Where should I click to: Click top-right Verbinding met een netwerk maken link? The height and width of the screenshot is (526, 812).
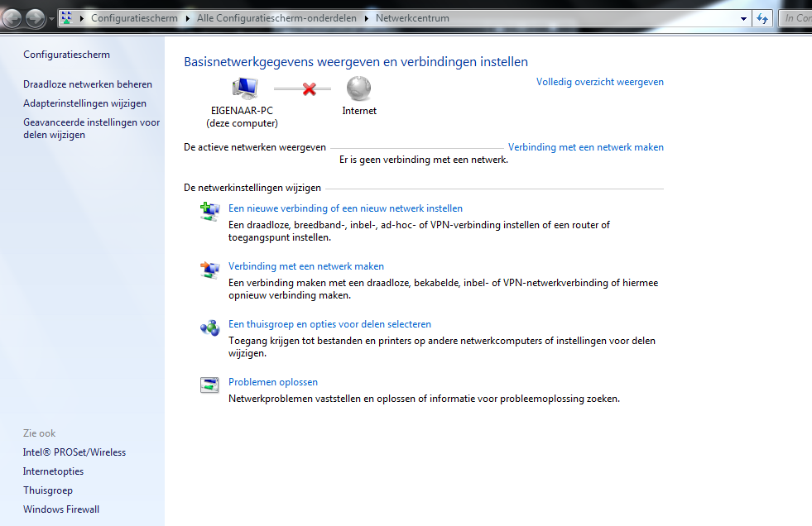[x=586, y=147]
